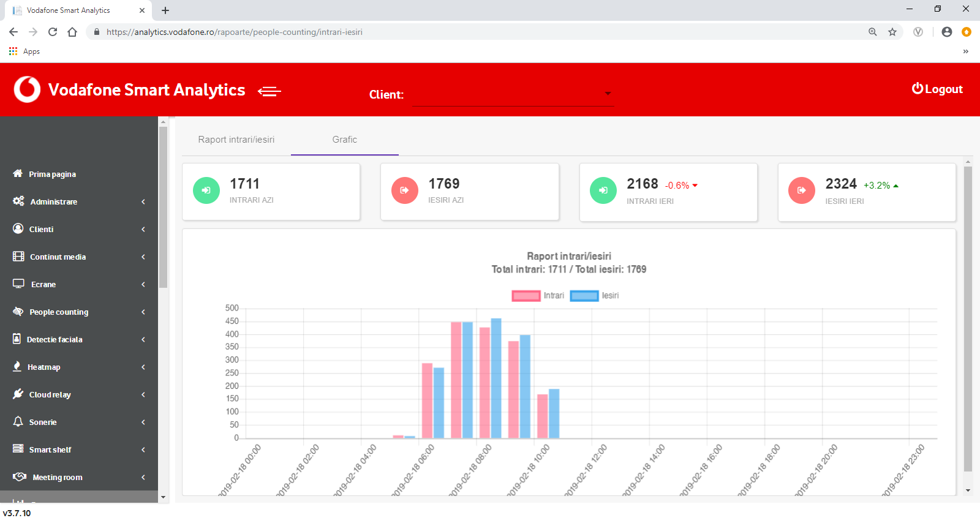Viewport: 980px width, 526px height.
Task: Reload the page with refresh icon
Action: 53,32
